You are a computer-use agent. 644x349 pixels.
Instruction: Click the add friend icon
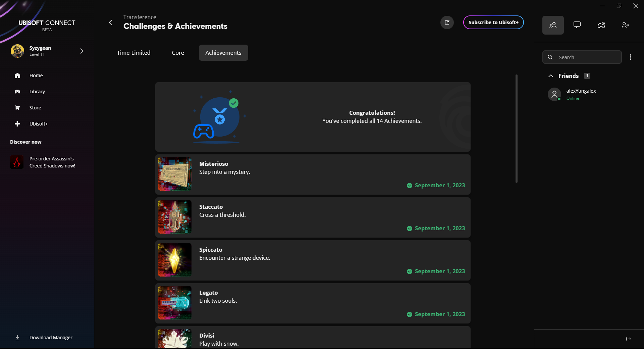tap(625, 25)
